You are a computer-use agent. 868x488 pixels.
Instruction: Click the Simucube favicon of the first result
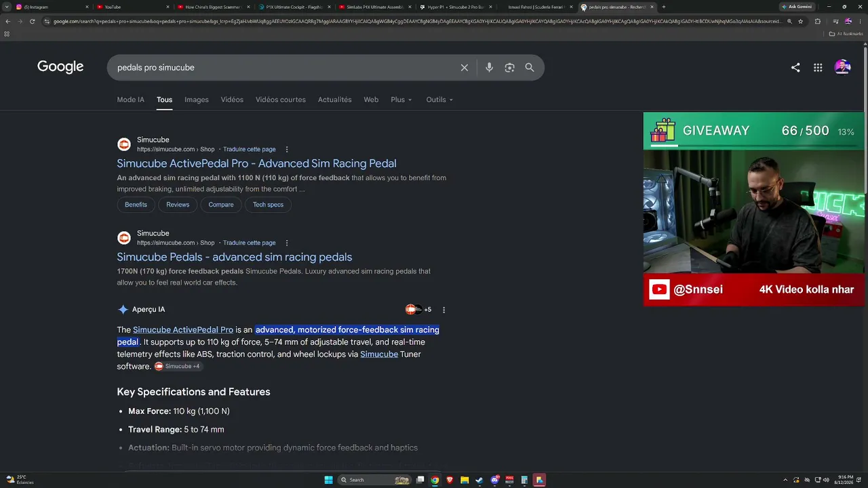pyautogui.click(x=124, y=144)
